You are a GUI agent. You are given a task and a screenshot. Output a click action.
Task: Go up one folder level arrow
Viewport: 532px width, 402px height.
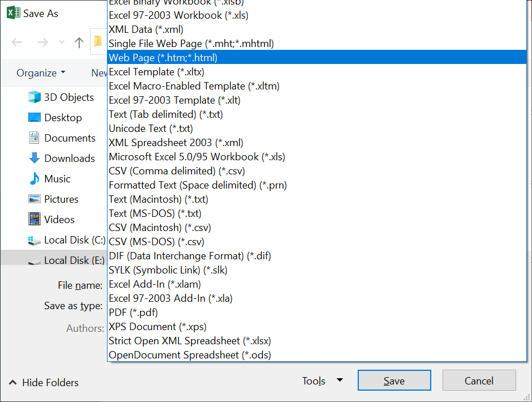pyautogui.click(x=79, y=42)
